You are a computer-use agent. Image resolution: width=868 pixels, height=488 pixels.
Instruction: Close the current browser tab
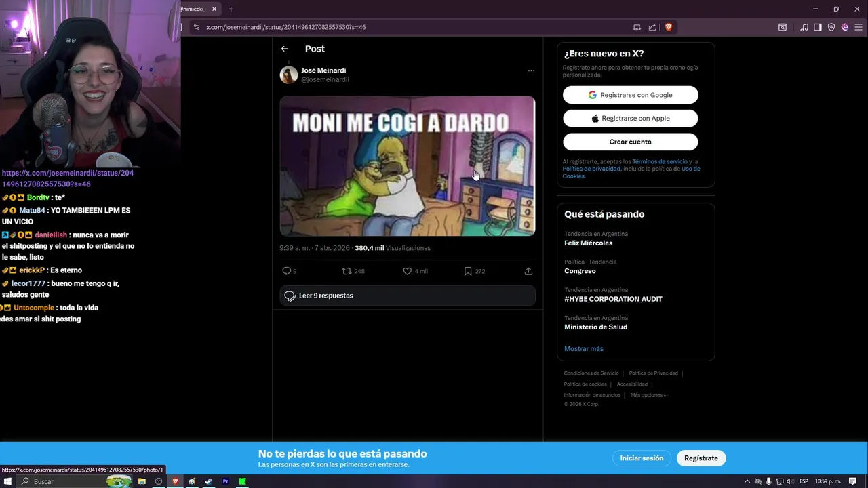point(214,9)
